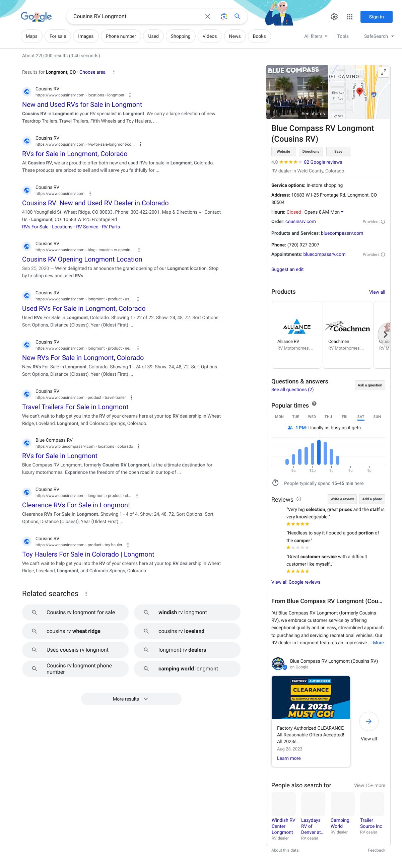The image size is (402, 868).
Task: Select the Images filter tab
Action: point(85,37)
